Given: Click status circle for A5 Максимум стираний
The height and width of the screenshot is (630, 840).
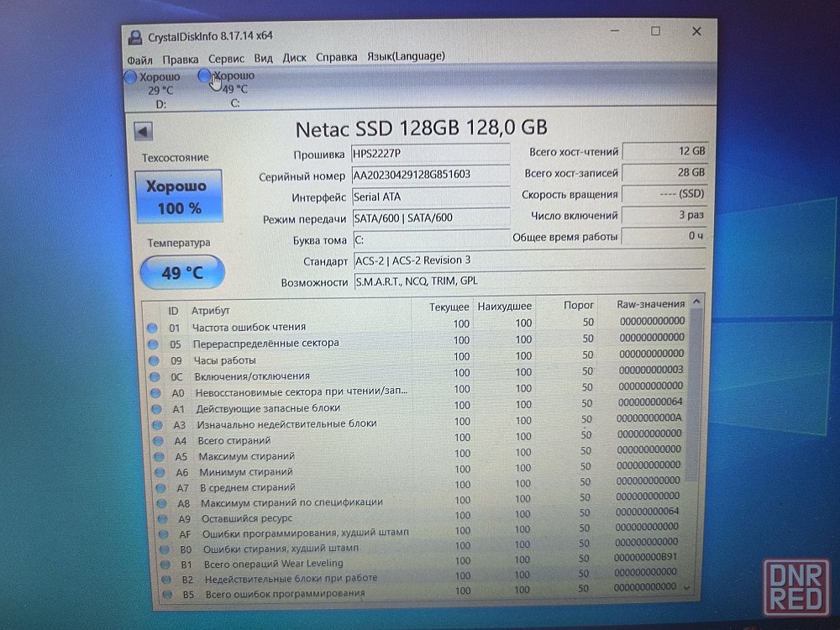Looking at the screenshot, I should pyautogui.click(x=159, y=457).
